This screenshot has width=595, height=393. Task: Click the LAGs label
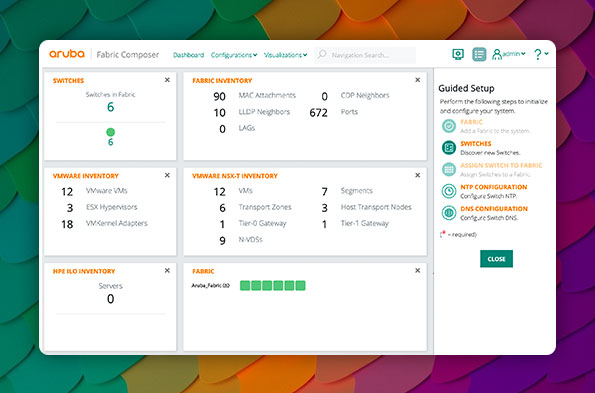[247, 128]
